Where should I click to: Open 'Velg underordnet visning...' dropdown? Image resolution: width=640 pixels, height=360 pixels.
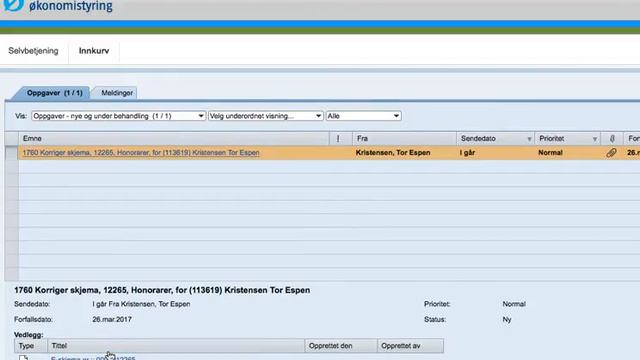click(x=266, y=116)
